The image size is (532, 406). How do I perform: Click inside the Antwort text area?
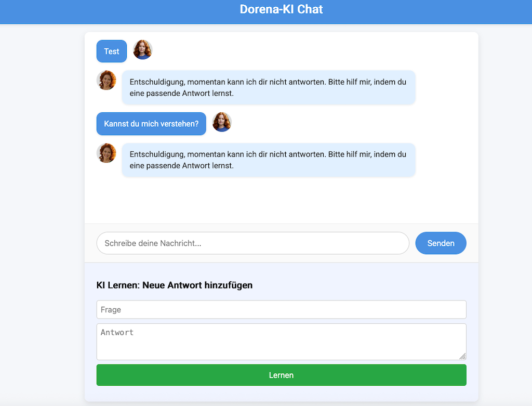281,342
